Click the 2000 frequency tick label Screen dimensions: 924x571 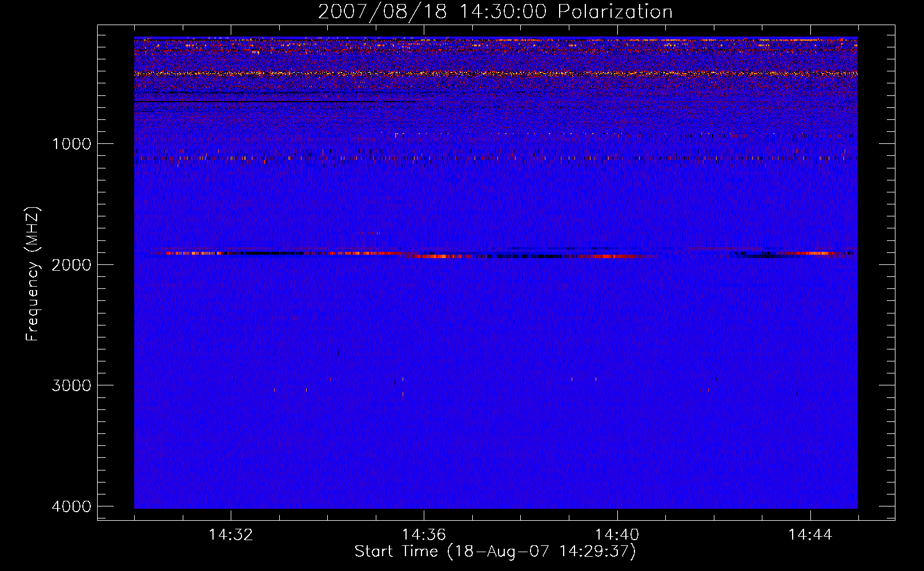tap(71, 264)
